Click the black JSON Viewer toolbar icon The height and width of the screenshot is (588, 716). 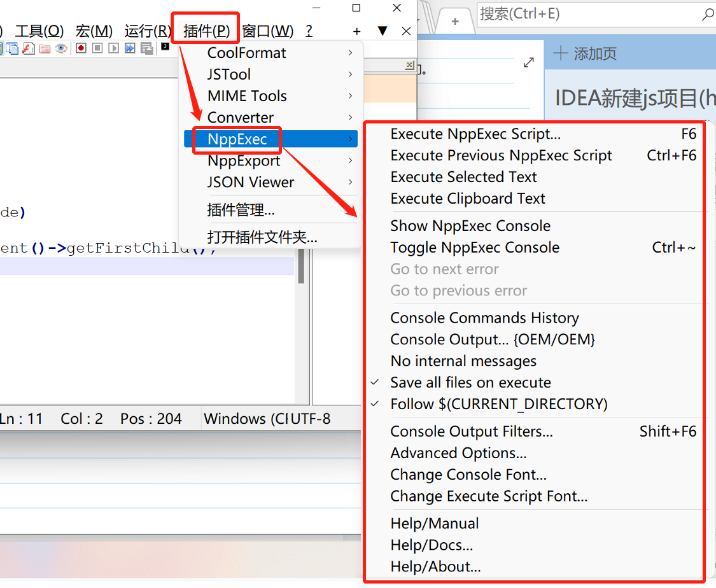tap(165, 46)
